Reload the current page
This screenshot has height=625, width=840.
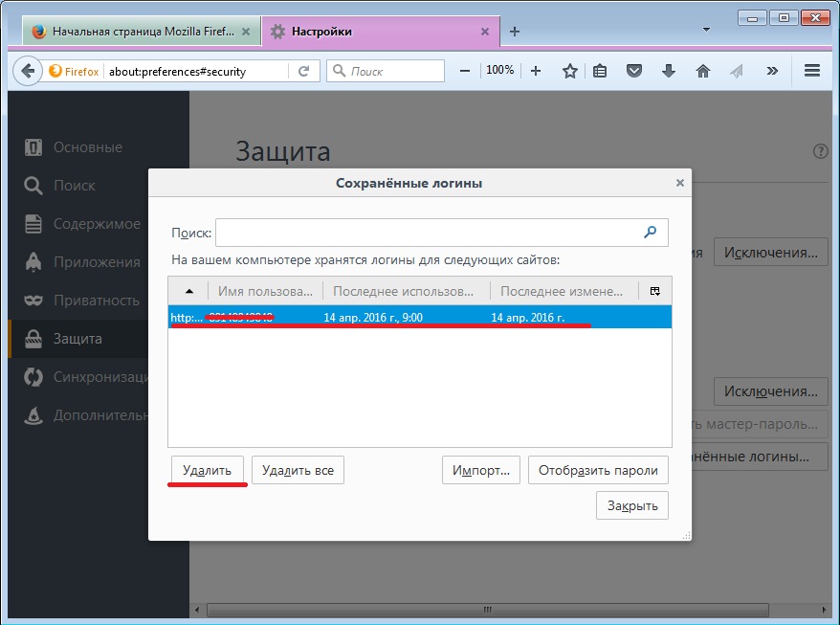pyautogui.click(x=303, y=71)
